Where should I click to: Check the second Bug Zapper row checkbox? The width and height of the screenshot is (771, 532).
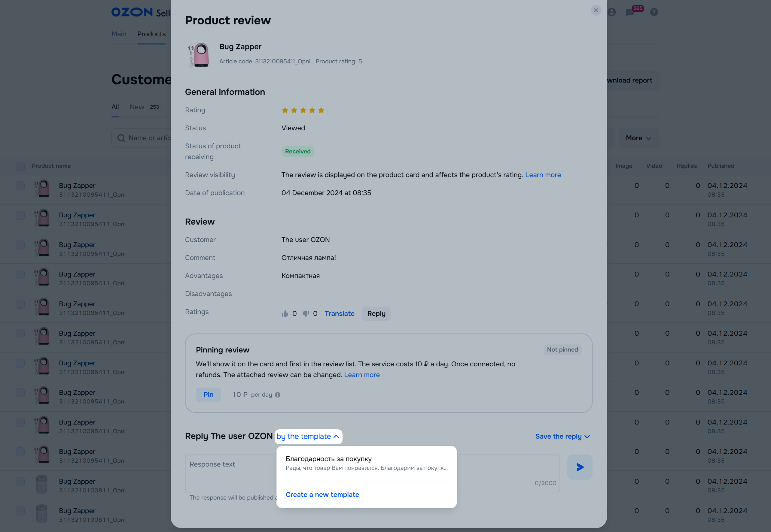(x=20, y=215)
